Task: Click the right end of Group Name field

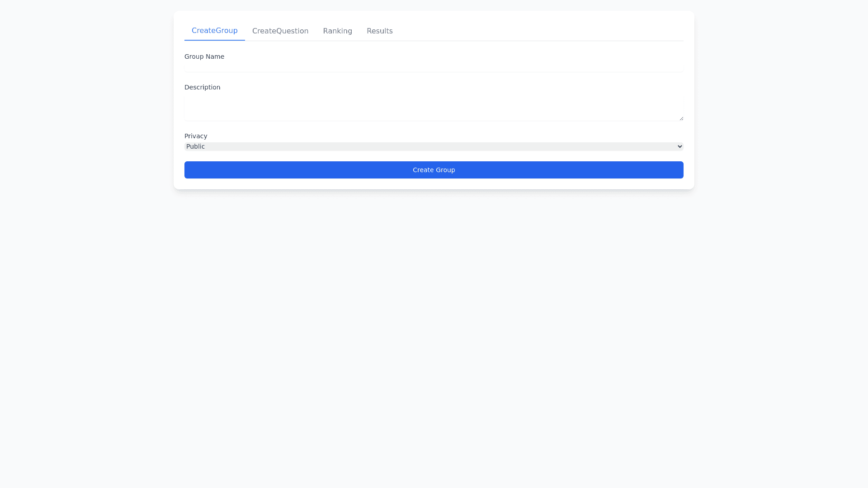Action: click(x=676, y=67)
